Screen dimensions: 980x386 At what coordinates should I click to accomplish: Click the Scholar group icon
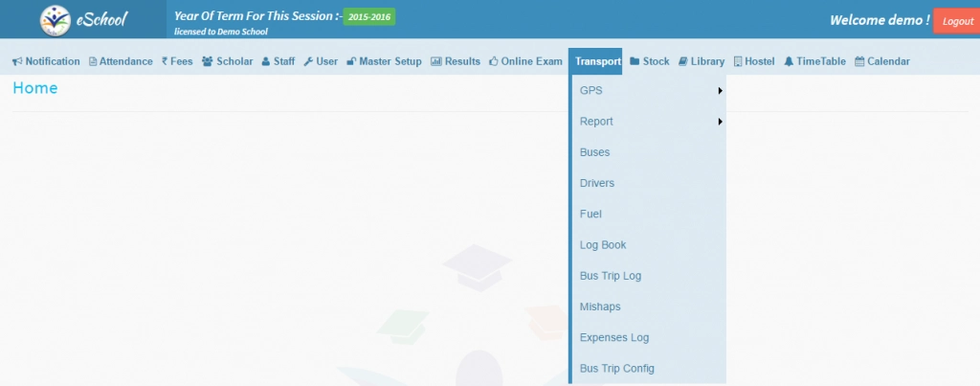tap(208, 61)
